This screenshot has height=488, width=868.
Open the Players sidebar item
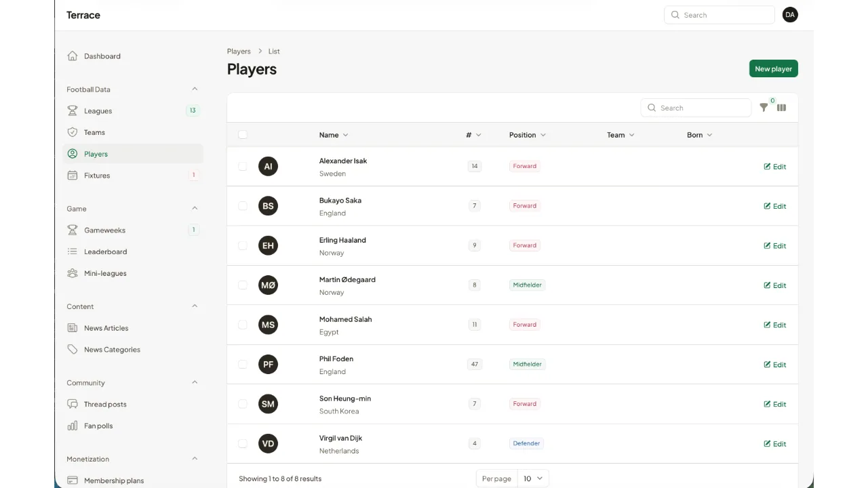pos(133,154)
